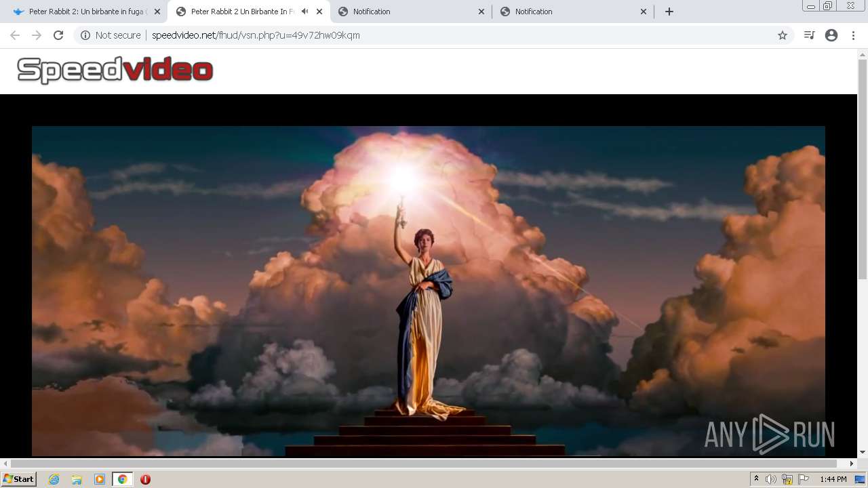This screenshot has height=488, width=868.
Task: Click the vertical scrollbar's up arrow
Action: tap(863, 54)
